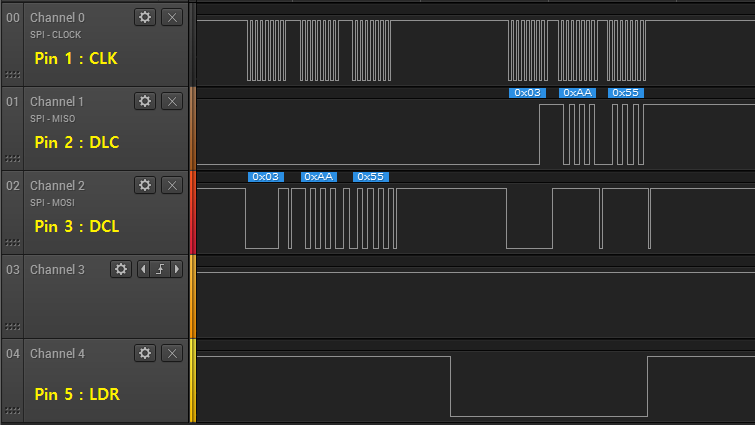Select the Channel 0 name label
Image resolution: width=755 pixels, height=425 pixels.
coord(57,18)
